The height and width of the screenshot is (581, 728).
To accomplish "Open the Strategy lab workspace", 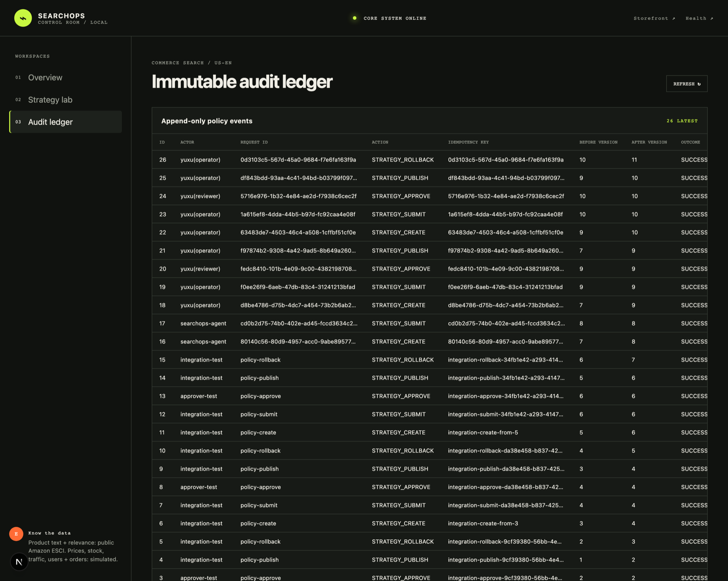I will (66, 99).
